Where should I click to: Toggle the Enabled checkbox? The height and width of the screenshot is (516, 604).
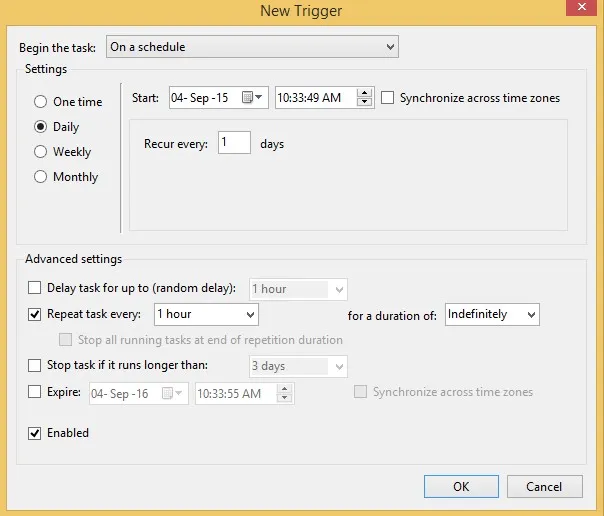point(34,433)
